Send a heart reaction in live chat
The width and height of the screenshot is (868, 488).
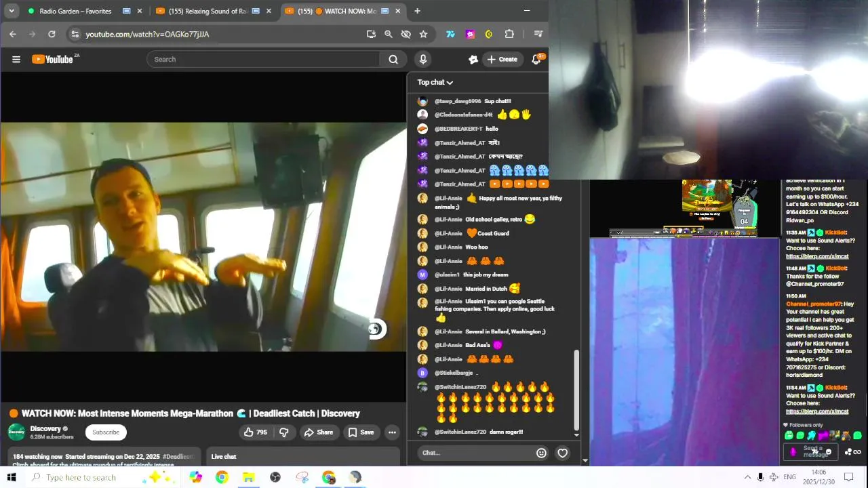click(x=562, y=453)
